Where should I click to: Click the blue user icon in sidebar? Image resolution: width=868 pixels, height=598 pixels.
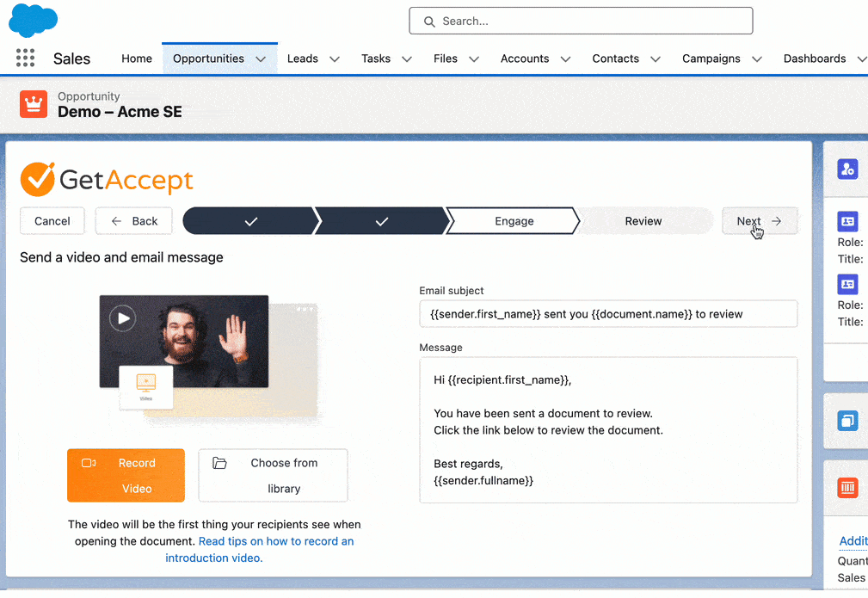point(847,169)
